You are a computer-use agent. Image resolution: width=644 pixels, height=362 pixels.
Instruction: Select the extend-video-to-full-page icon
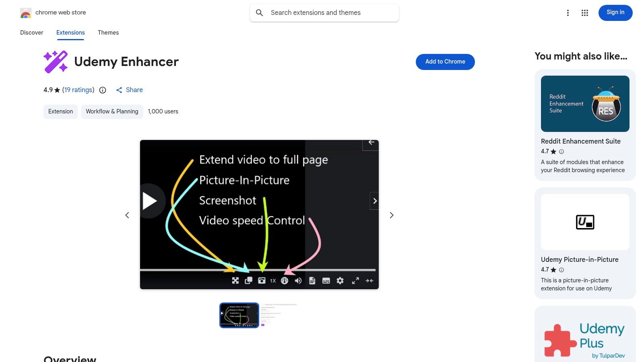coord(235,280)
